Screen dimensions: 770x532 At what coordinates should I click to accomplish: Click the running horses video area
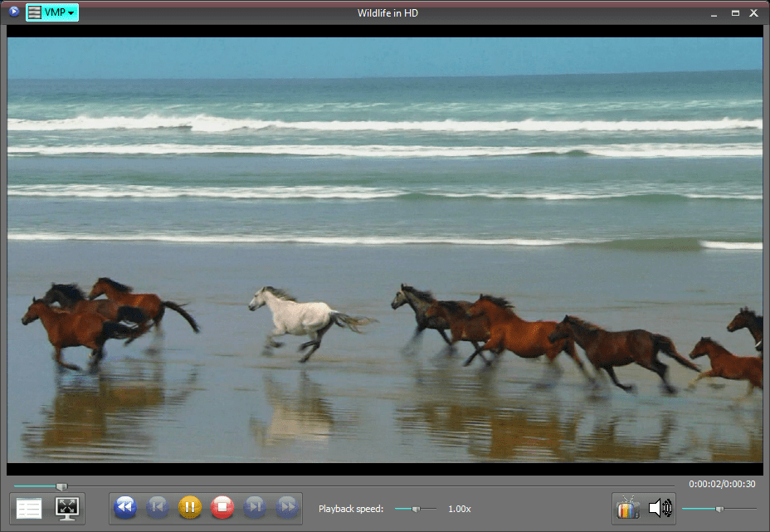coord(385,249)
